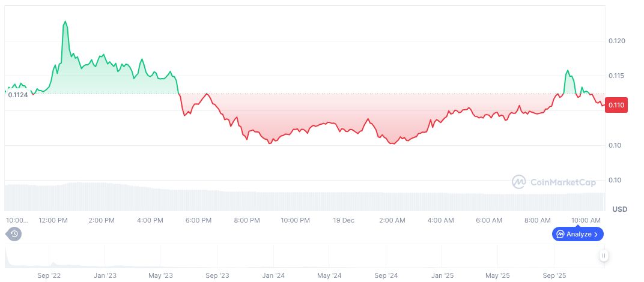Select Sep '25 on the timeline navigator
This screenshot has height=282, width=644.
click(x=554, y=275)
